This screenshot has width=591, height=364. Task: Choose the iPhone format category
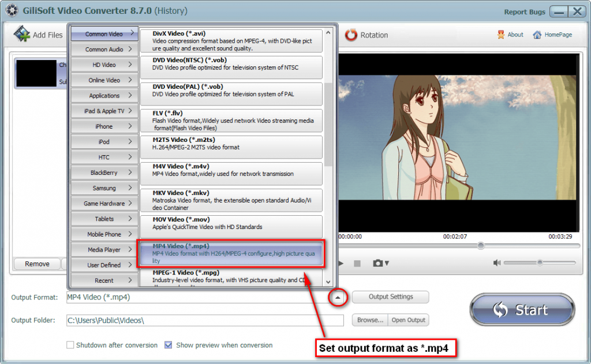(x=104, y=126)
